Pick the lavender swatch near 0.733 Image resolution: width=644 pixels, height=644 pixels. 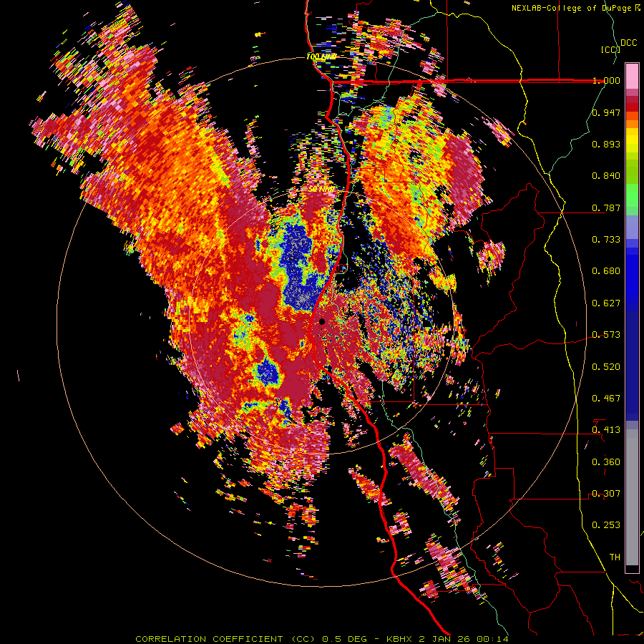(632, 227)
